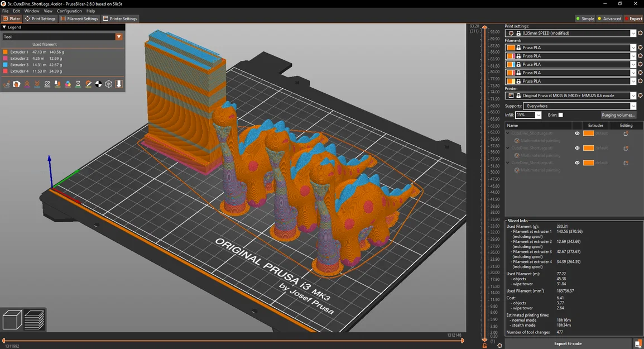The width and height of the screenshot is (644, 349).
Task: Switch to Plater tab
Action: pos(12,18)
